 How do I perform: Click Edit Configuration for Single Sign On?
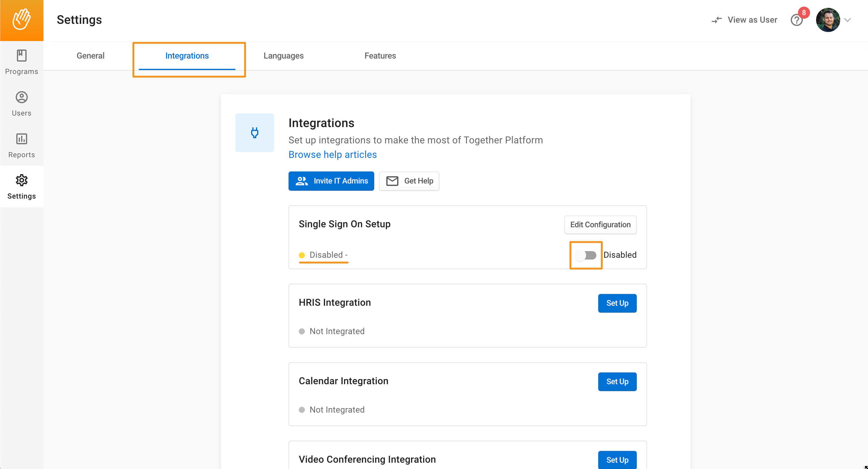600,225
